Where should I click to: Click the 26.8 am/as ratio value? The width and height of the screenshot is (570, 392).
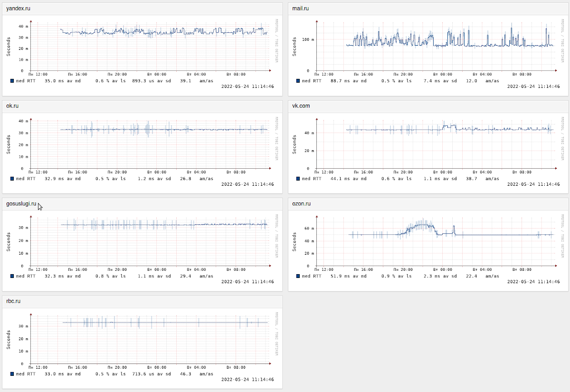click(185, 179)
